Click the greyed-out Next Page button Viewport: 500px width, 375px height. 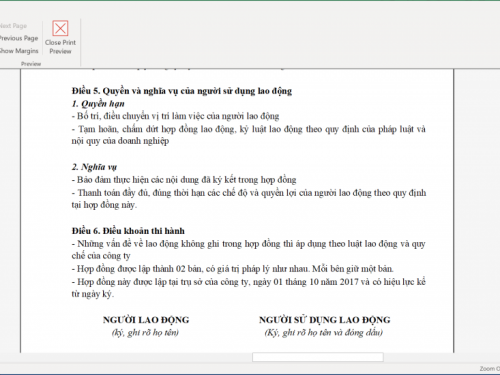coord(13,26)
